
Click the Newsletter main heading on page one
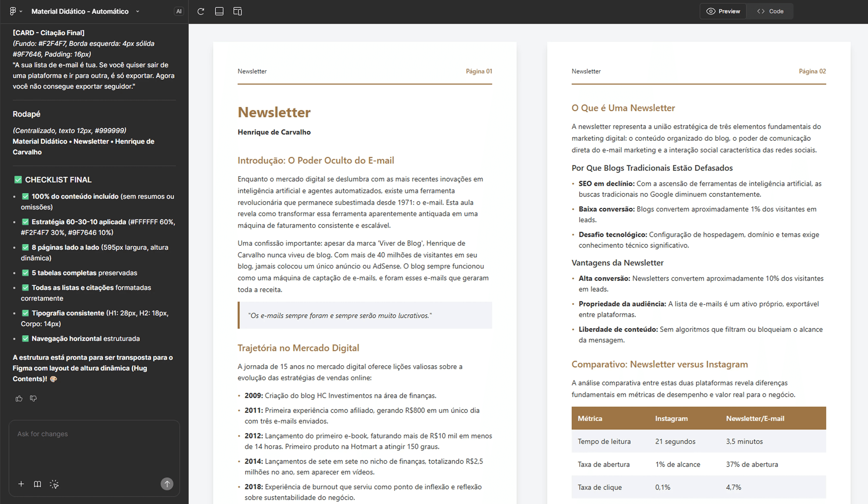coord(274,113)
